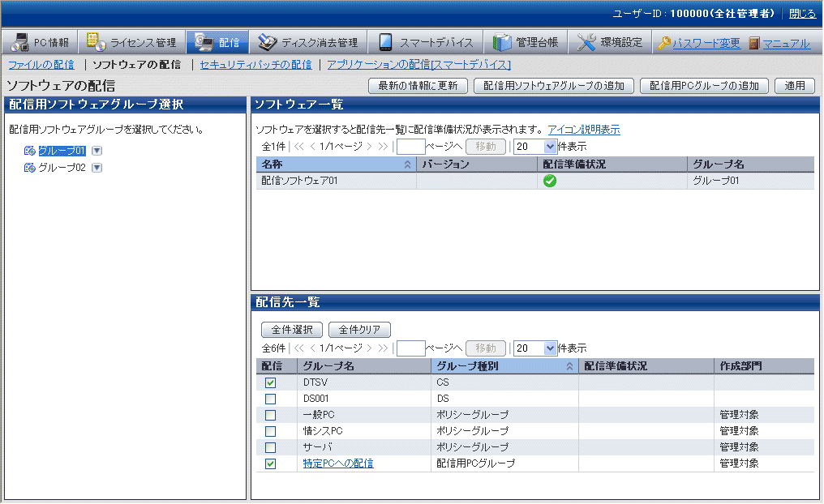Expand the グループ02 dropdown arrow menu
Viewport: 824px width, 504px height.
click(x=97, y=168)
